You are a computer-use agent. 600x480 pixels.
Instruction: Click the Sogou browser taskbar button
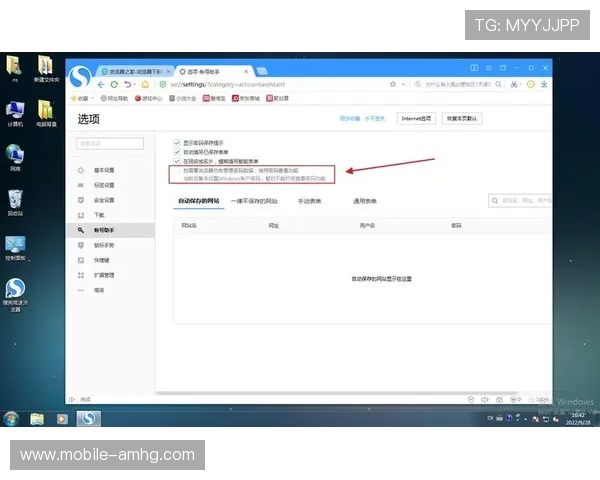88,418
